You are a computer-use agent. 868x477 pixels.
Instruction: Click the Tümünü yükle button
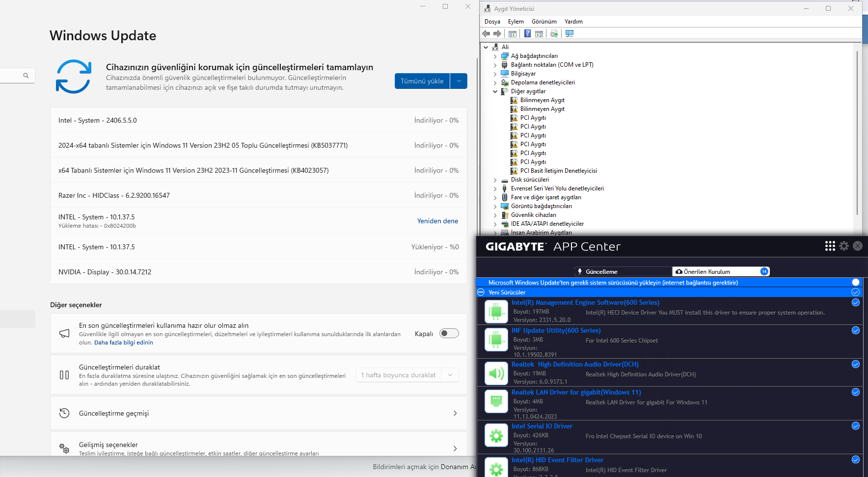(422, 81)
